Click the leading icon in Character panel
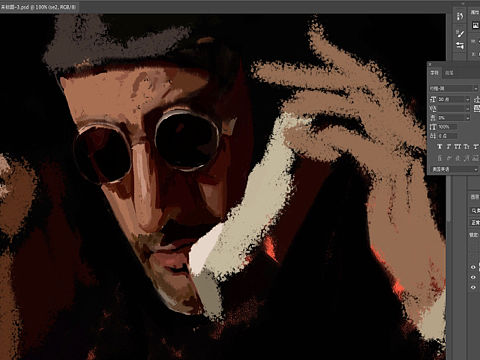 pyautogui.click(x=476, y=99)
